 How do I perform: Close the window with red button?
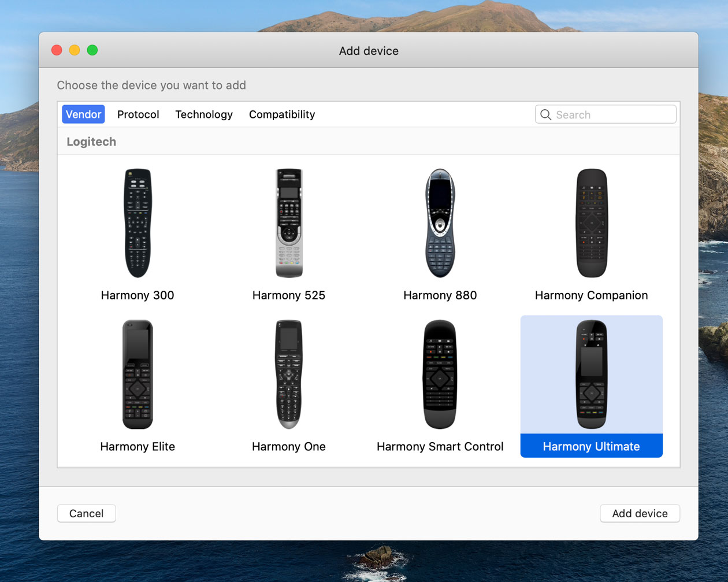[57, 50]
